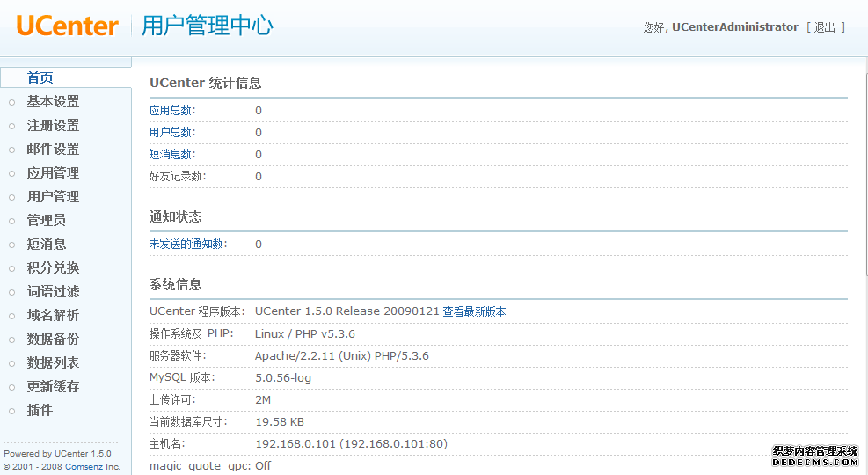868x475 pixels.
Task: Open the 插件 plugins page
Action: pos(40,411)
